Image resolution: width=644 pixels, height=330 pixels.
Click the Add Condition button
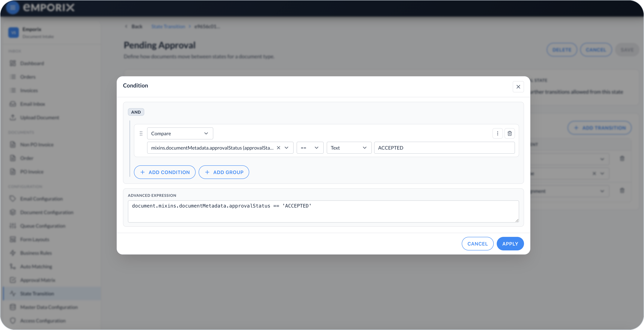click(x=165, y=172)
